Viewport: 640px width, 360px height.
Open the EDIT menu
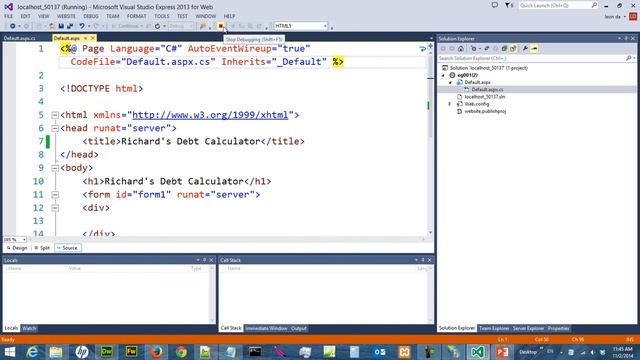[x=25, y=16]
